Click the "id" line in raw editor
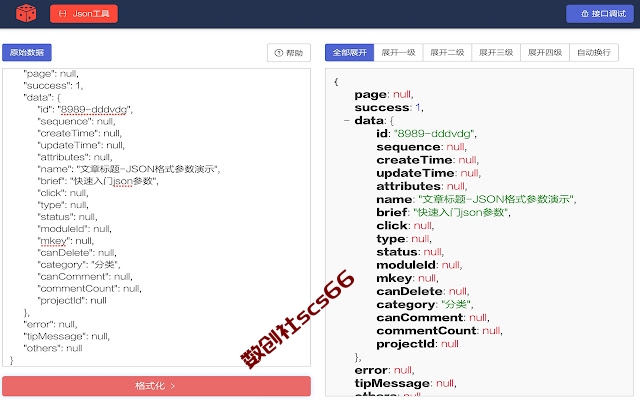The height and width of the screenshot is (400, 640). (x=85, y=110)
